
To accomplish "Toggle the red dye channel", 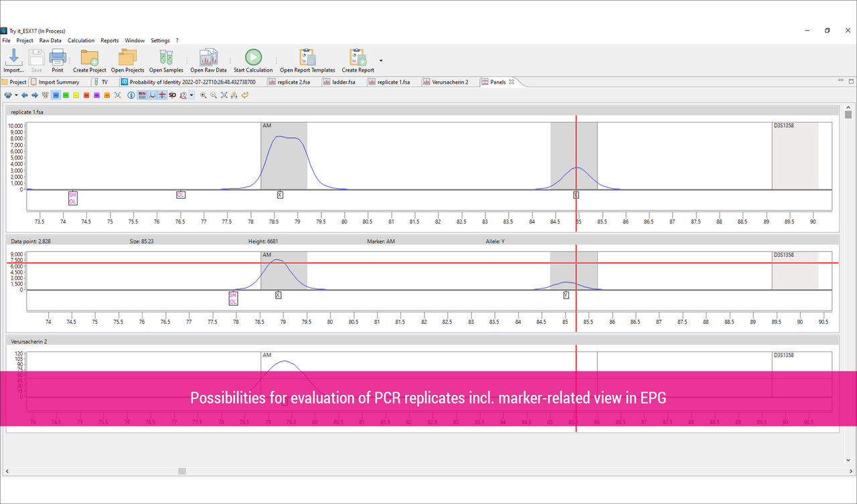I will [86, 95].
